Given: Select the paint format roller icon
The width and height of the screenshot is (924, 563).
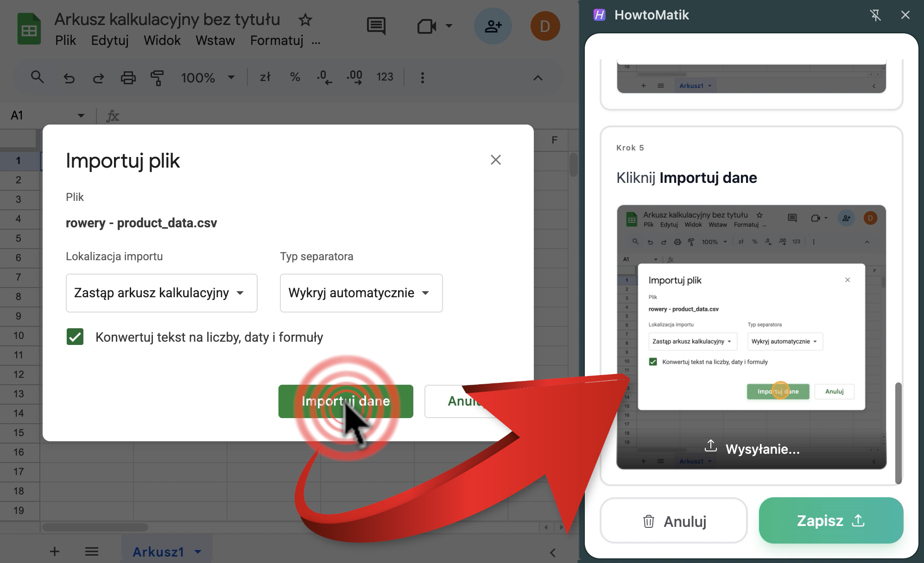Looking at the screenshot, I should pyautogui.click(x=157, y=78).
